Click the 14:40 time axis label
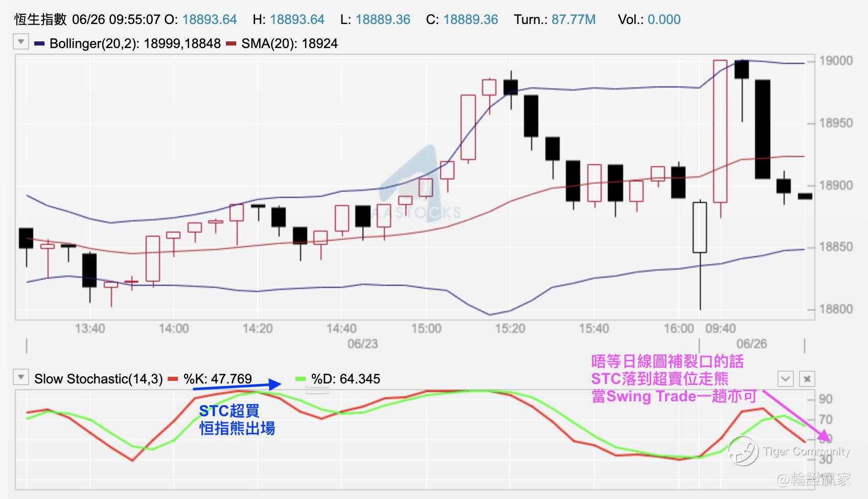This screenshot has height=499, width=868. click(341, 328)
